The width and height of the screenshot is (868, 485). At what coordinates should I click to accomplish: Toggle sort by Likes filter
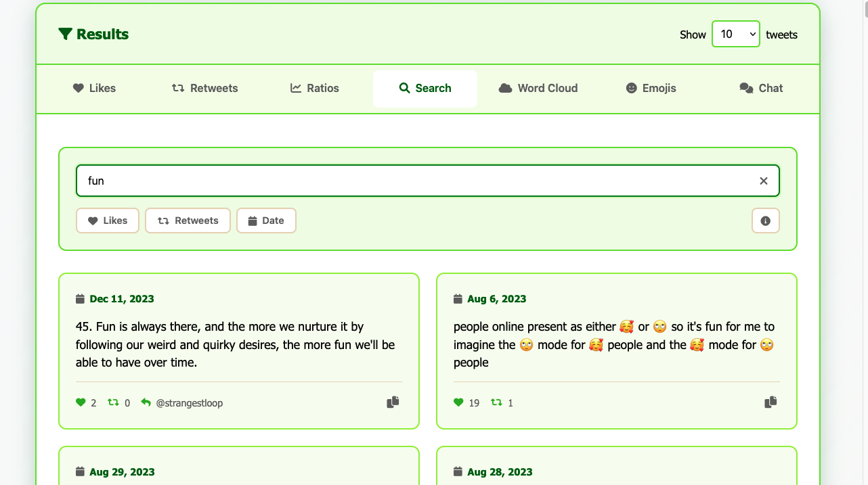click(108, 221)
